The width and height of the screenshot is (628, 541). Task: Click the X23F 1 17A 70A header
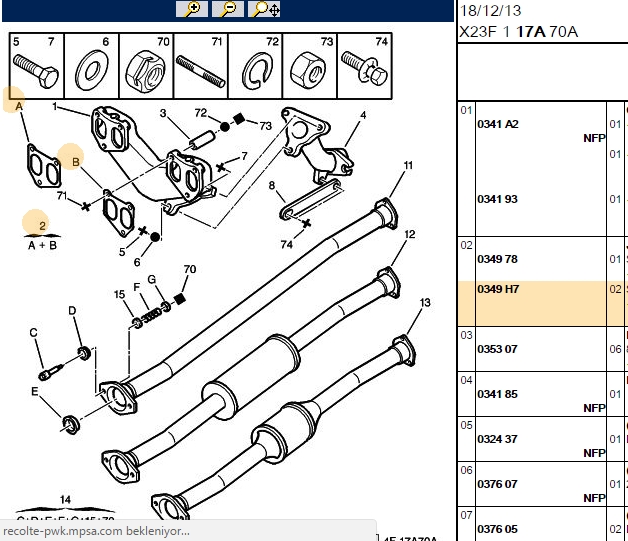pyautogui.click(x=518, y=32)
